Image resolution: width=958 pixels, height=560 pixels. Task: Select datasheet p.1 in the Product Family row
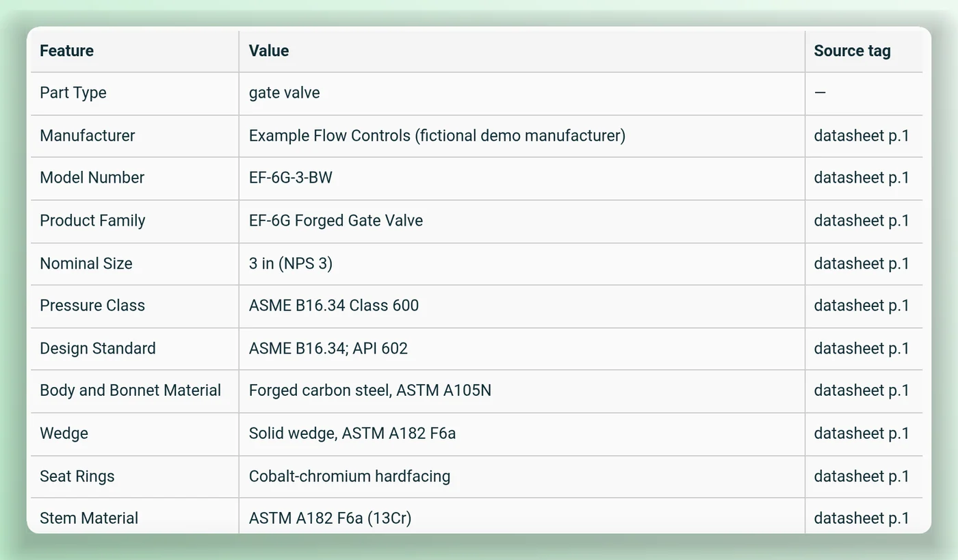(862, 221)
